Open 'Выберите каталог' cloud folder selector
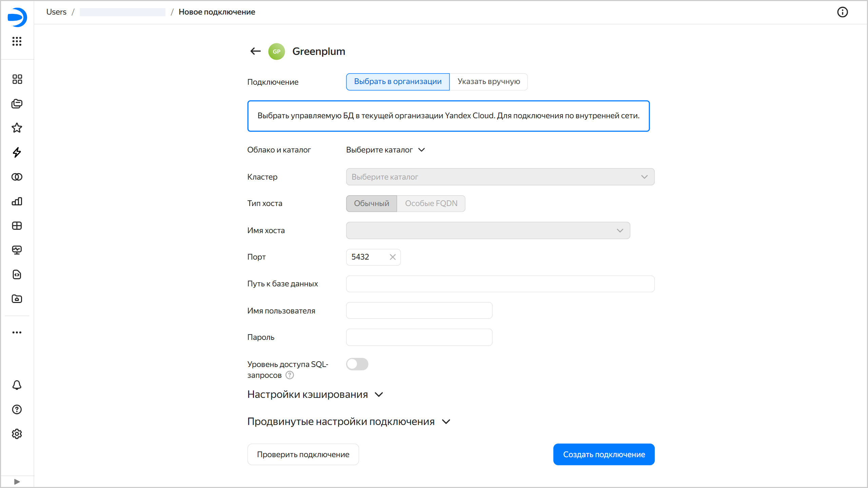 pos(386,150)
